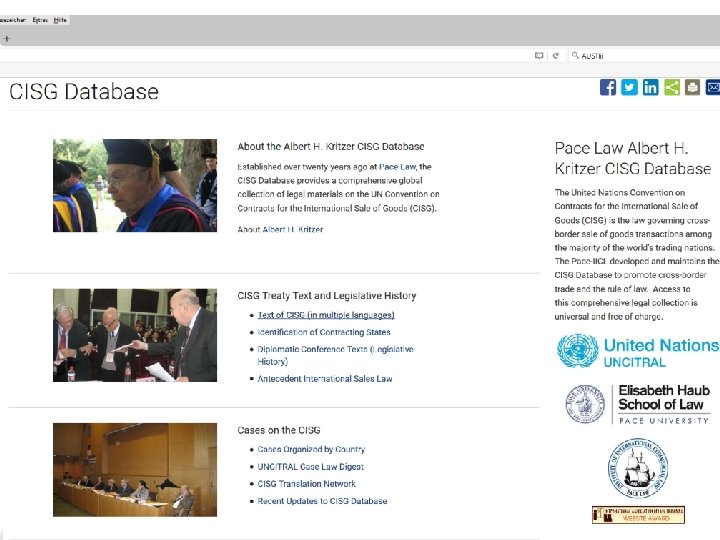The width and height of the screenshot is (720, 540).
Task: Open the Lesezeichen menu
Action: coord(13,20)
